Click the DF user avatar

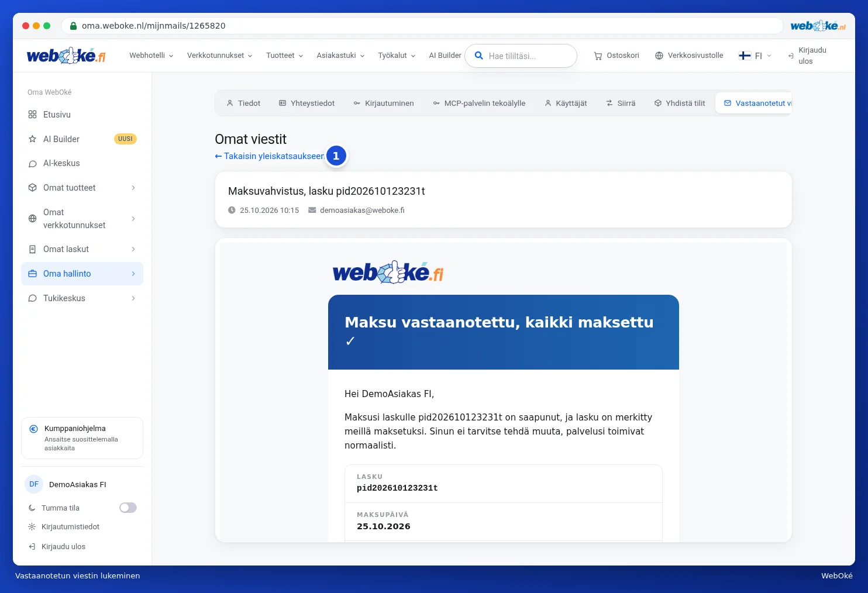coord(34,484)
